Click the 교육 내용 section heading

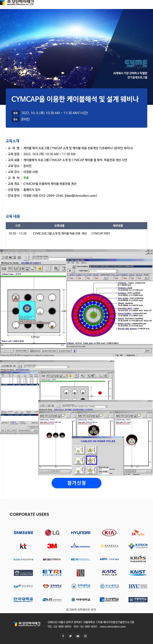[13, 216]
